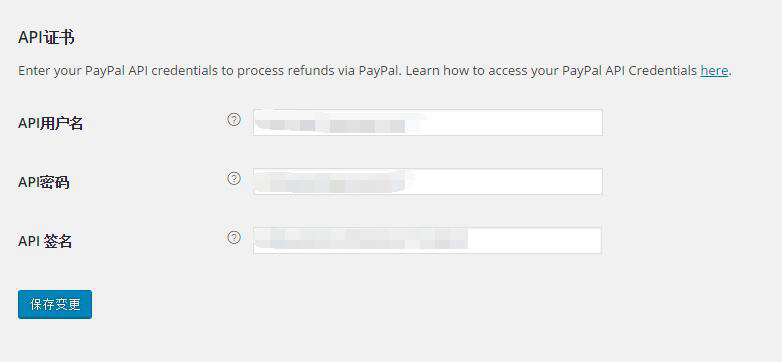The width and height of the screenshot is (782, 362).
Task: Click the blurred value inside API用户名 field
Action: [x=339, y=124]
